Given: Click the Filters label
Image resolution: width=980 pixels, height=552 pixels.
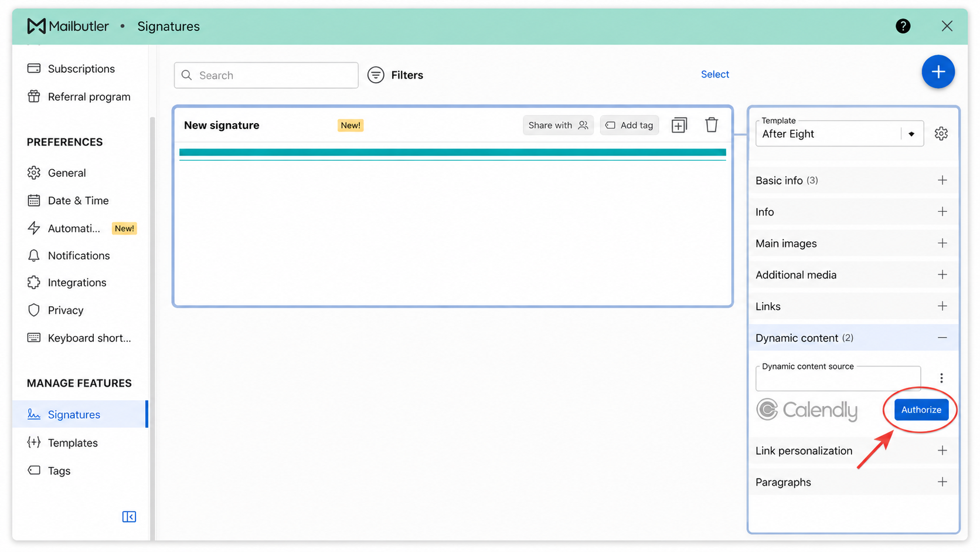Looking at the screenshot, I should (407, 75).
